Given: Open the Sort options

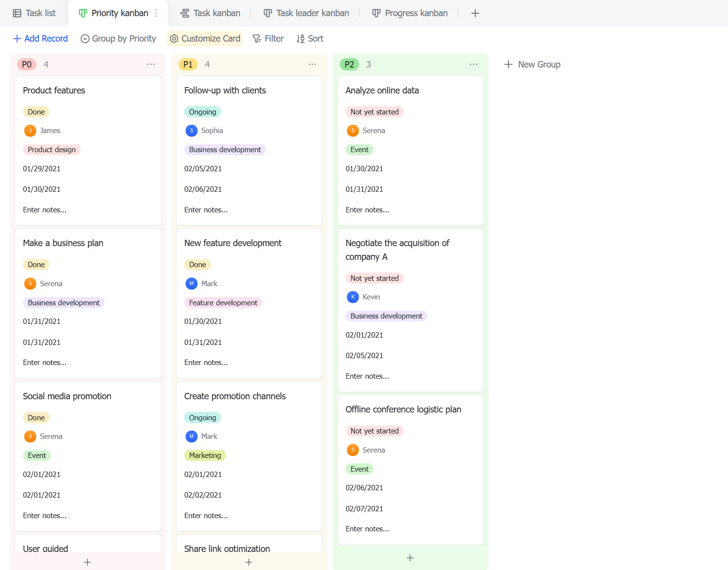Looking at the screenshot, I should tap(310, 39).
